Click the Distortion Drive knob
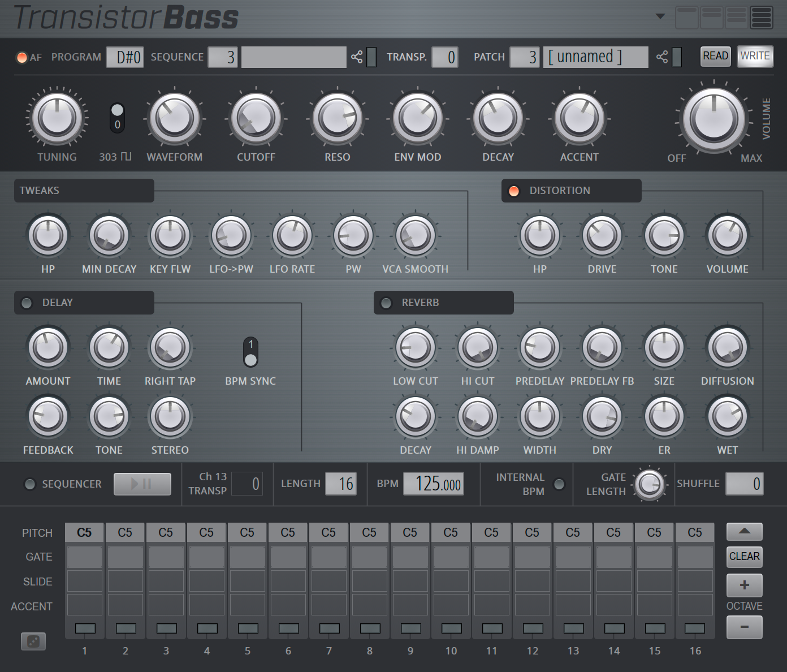 (x=602, y=235)
